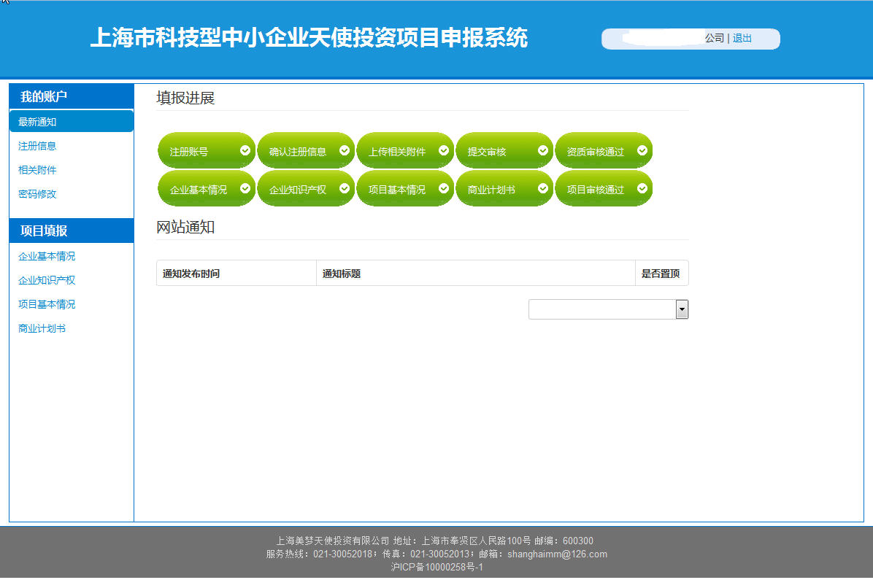Select 最新通知 in the sidebar menu
Image resolution: width=873 pixels, height=588 pixels.
pos(37,122)
